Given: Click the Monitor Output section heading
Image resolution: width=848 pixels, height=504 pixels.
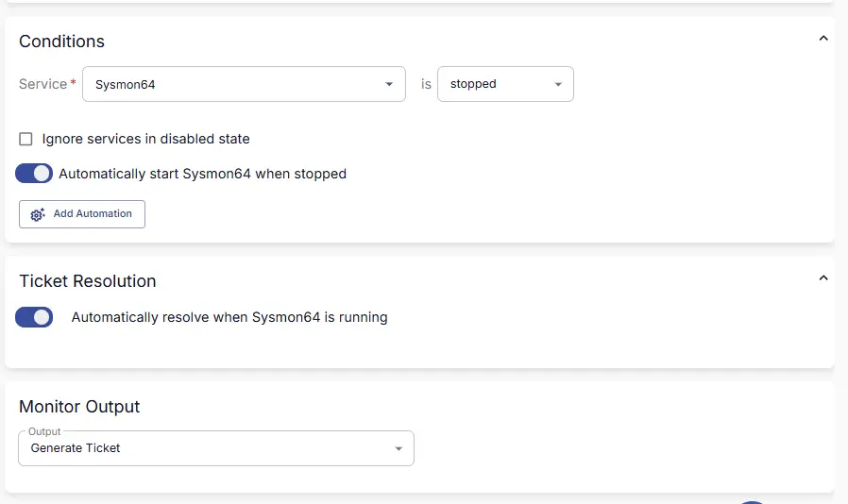Looking at the screenshot, I should tap(79, 407).
